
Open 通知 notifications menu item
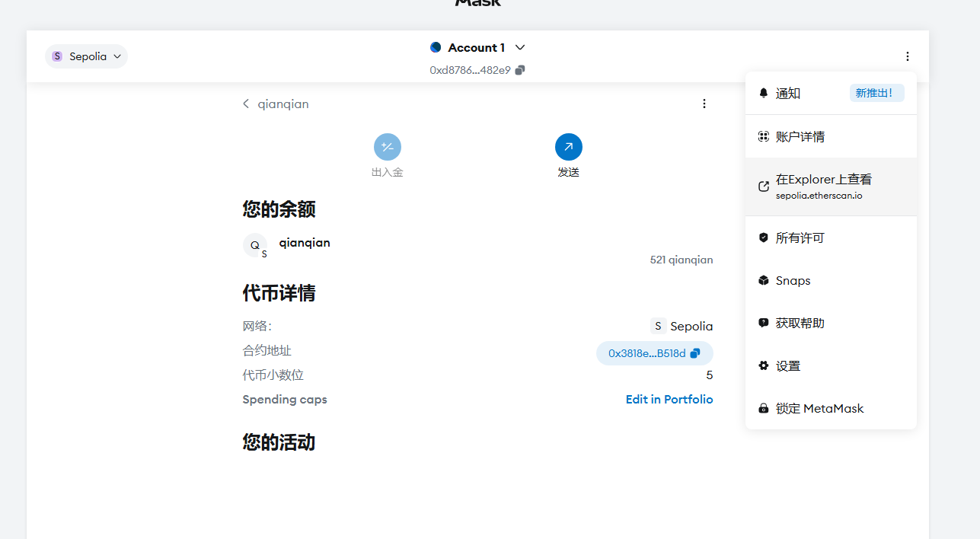(x=831, y=94)
